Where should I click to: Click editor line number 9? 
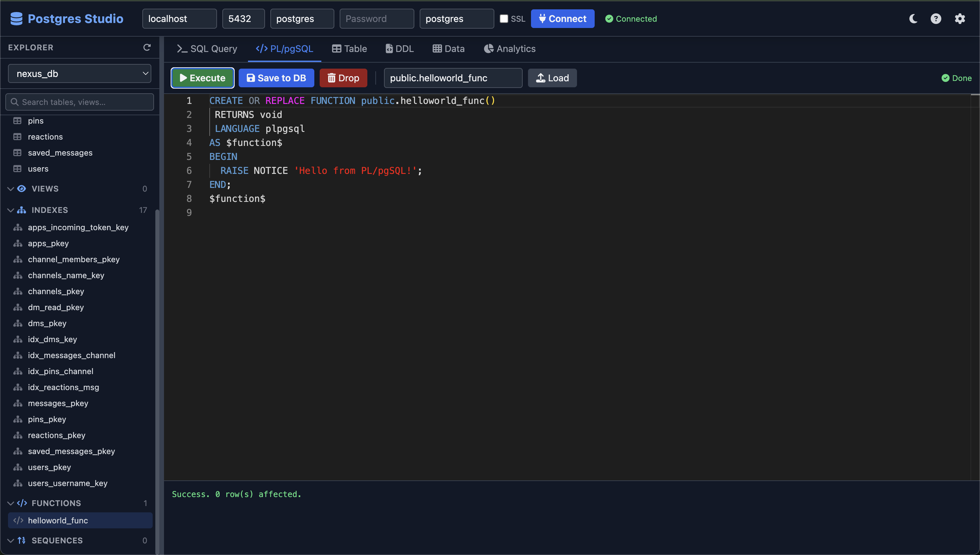189,213
